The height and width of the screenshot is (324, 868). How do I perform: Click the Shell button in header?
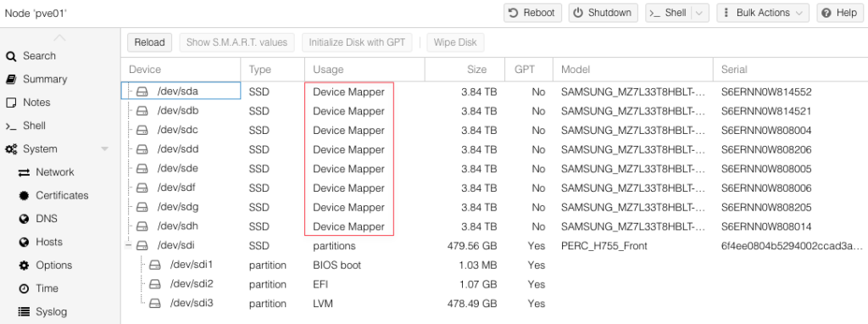670,13
